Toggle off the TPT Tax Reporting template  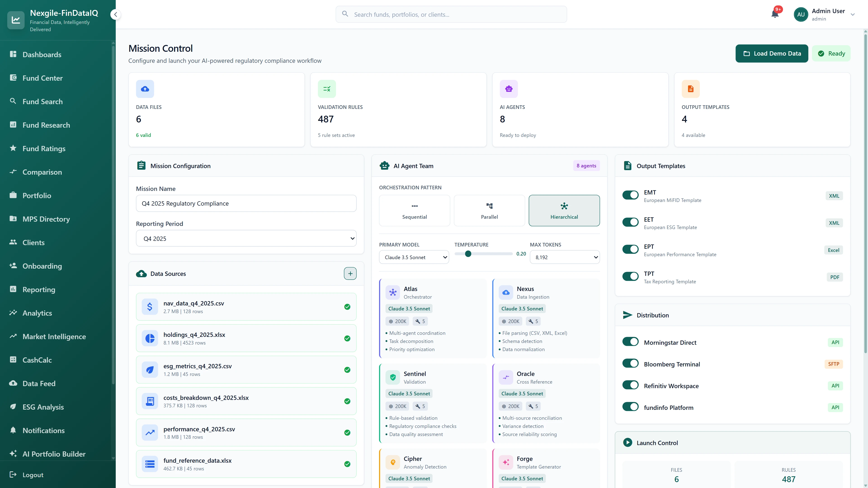[630, 276]
